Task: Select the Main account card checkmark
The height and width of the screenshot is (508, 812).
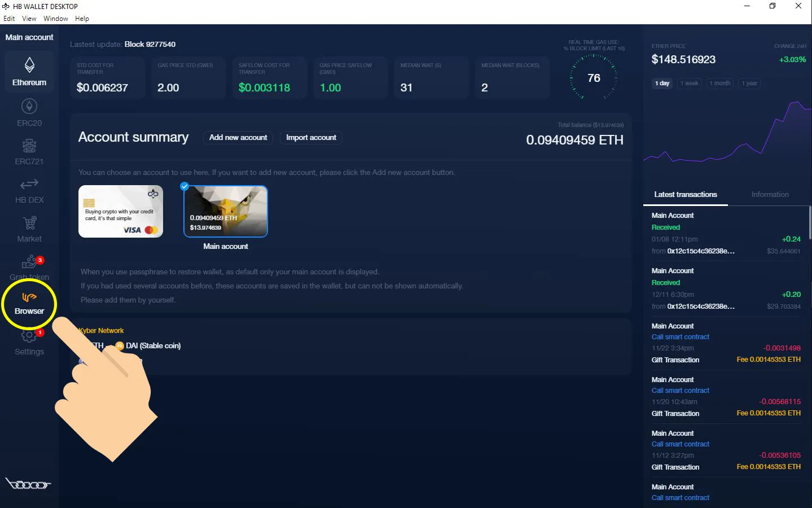Action: pyautogui.click(x=185, y=186)
